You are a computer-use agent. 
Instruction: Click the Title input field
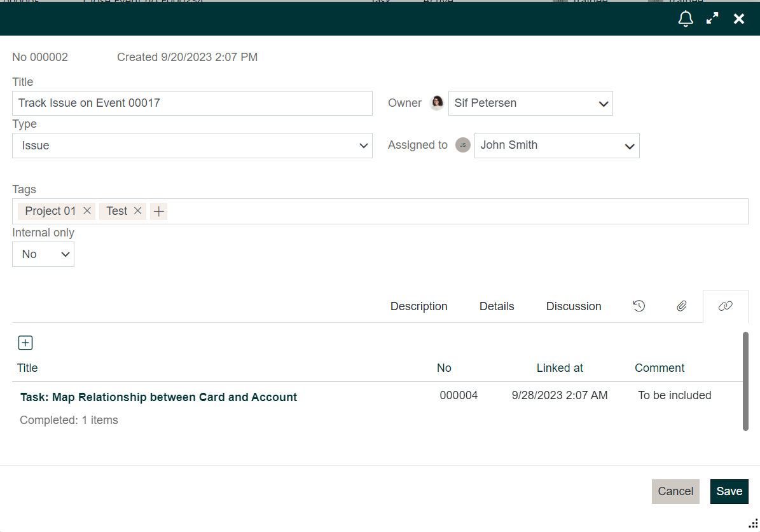pyautogui.click(x=192, y=103)
